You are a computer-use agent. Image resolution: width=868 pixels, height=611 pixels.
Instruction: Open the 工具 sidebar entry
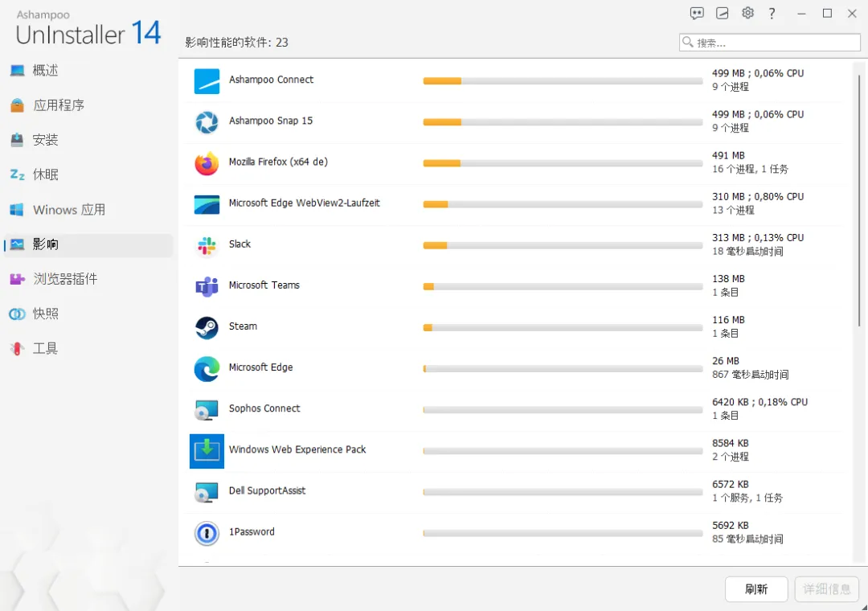point(88,348)
